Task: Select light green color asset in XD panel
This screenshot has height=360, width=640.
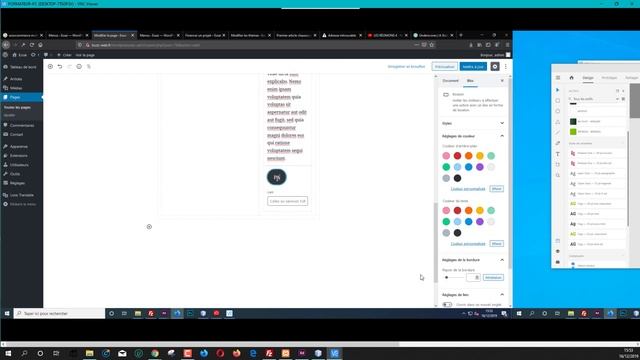Action: (x=573, y=132)
